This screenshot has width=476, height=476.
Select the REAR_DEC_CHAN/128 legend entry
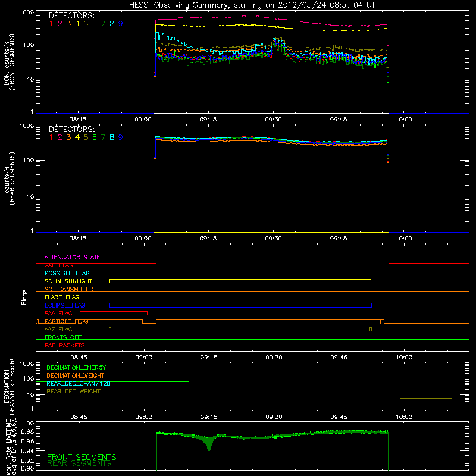click(x=79, y=384)
